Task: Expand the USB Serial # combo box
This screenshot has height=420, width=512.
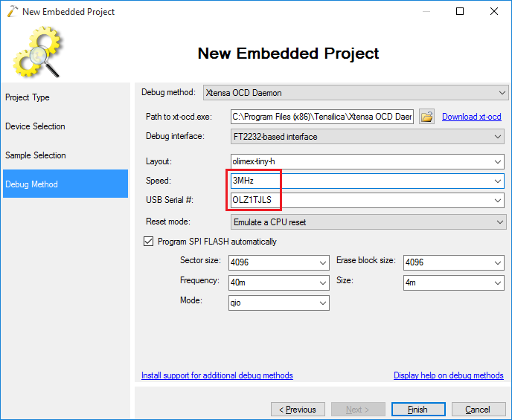Action: coord(498,200)
